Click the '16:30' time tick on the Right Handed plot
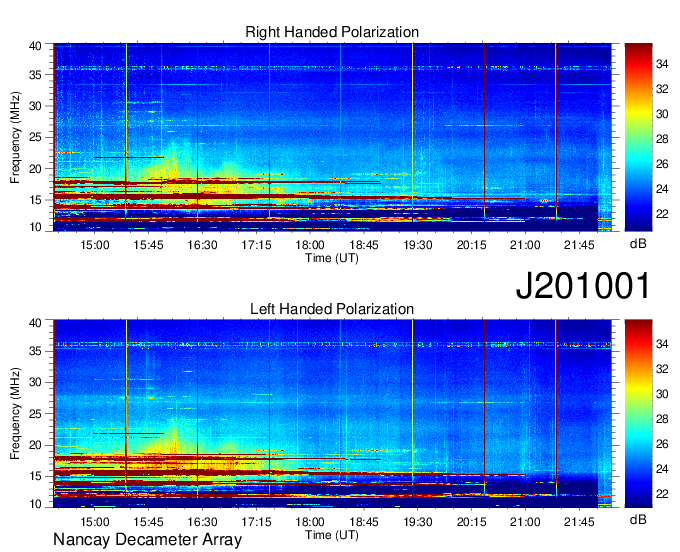 (202, 245)
